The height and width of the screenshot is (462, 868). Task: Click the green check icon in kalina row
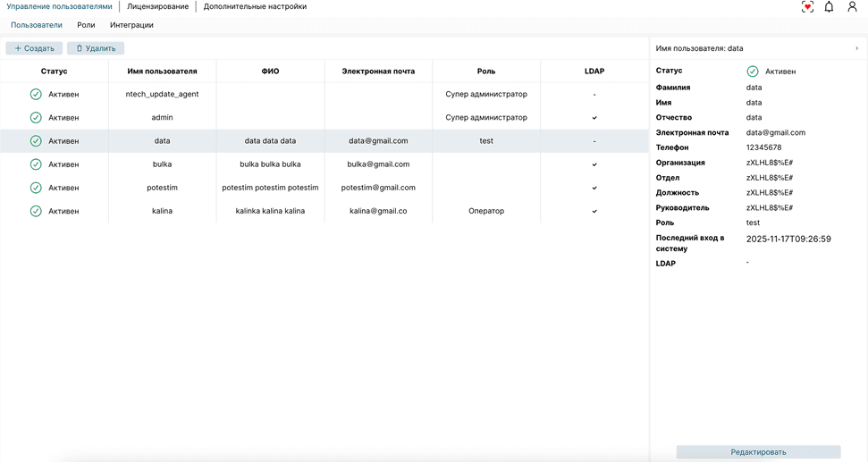[36, 212]
